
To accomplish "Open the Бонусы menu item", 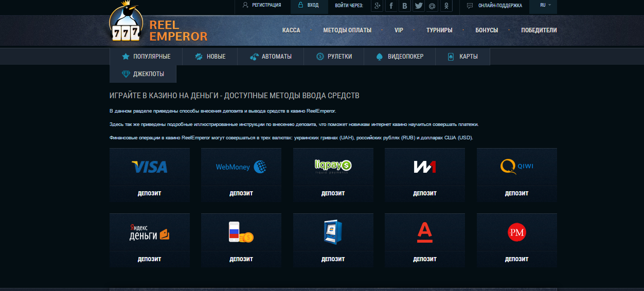I will pos(487,30).
